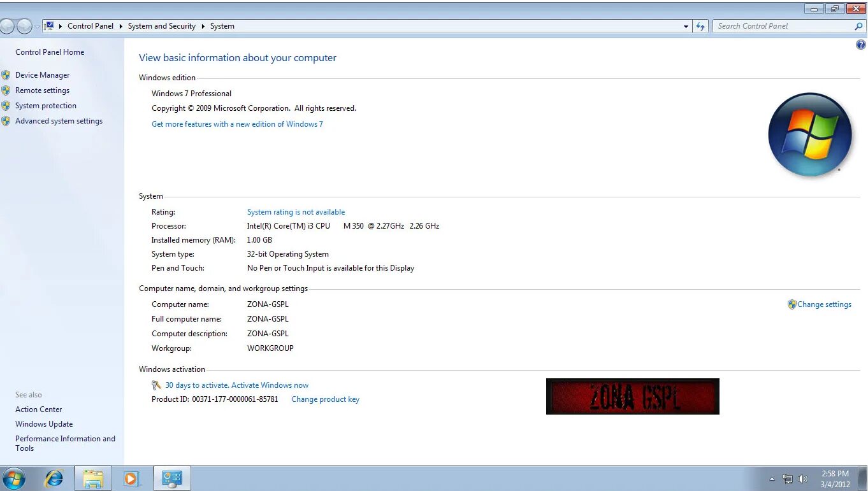Select the Control Panel taskbar button

172,478
